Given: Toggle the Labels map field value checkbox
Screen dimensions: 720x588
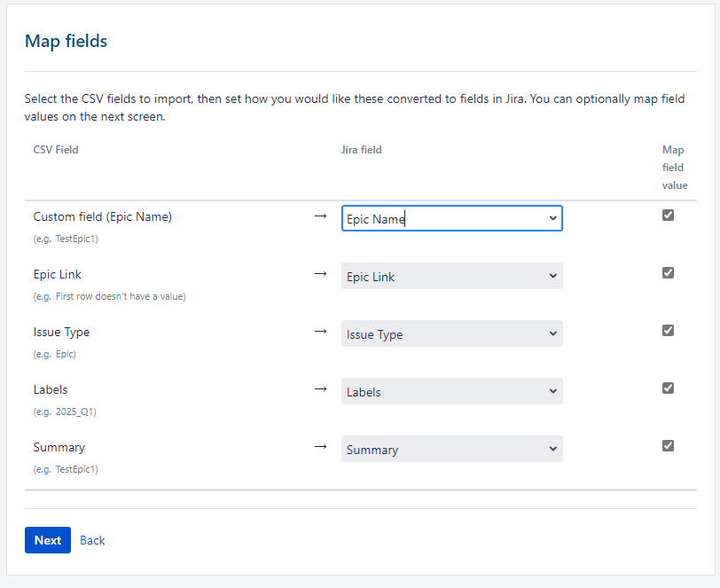Looking at the screenshot, I should pyautogui.click(x=669, y=388).
